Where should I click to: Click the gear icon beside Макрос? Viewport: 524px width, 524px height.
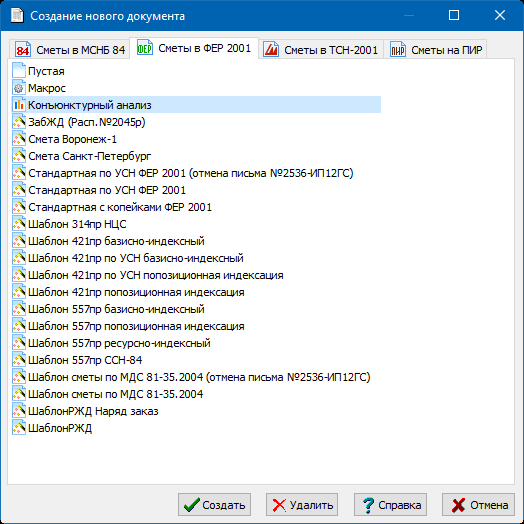[19, 88]
